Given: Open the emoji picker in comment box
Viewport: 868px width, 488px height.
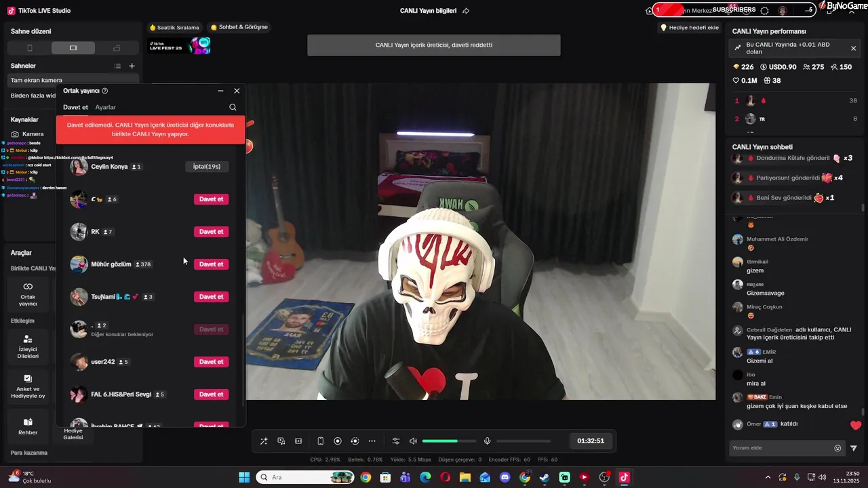Looking at the screenshot, I should click(x=837, y=448).
